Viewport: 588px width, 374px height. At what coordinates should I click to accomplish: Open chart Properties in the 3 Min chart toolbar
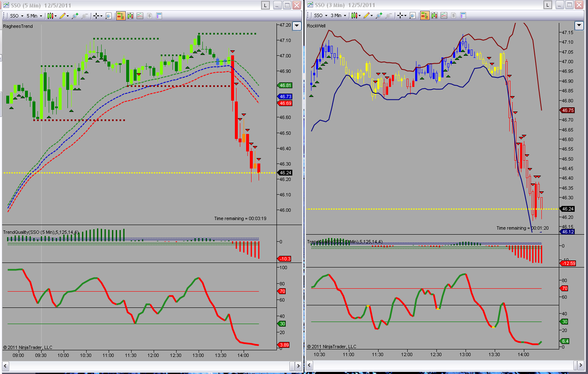pos(463,15)
